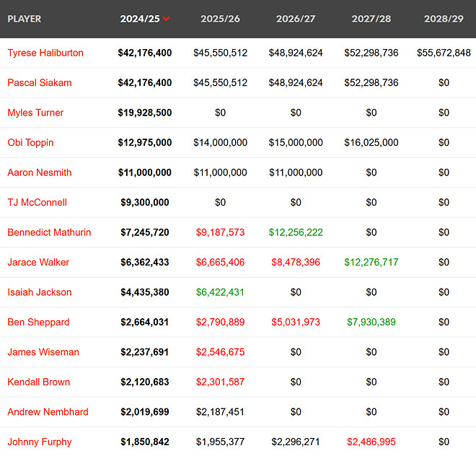Click the TJ McConnell player link
The image size is (476, 456).
37,203
